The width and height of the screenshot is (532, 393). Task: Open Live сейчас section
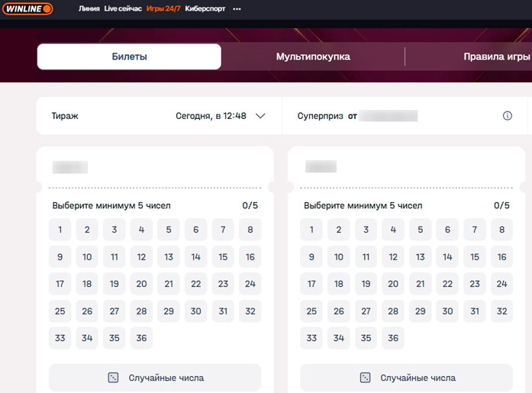click(x=123, y=9)
